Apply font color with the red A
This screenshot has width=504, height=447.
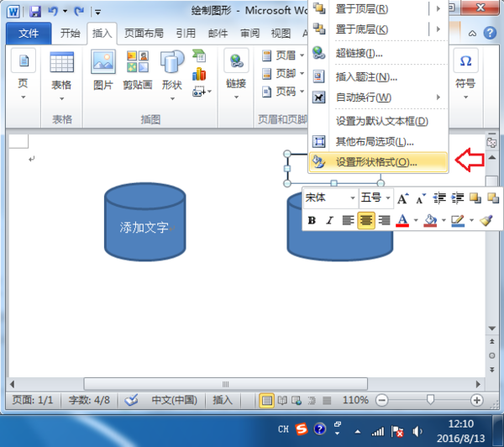point(402,220)
